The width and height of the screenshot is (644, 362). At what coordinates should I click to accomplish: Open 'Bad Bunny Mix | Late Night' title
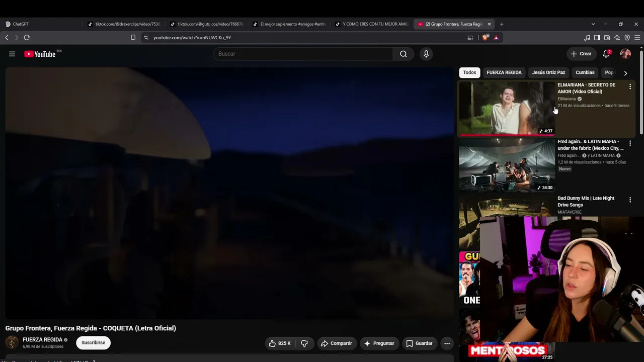pos(586,202)
